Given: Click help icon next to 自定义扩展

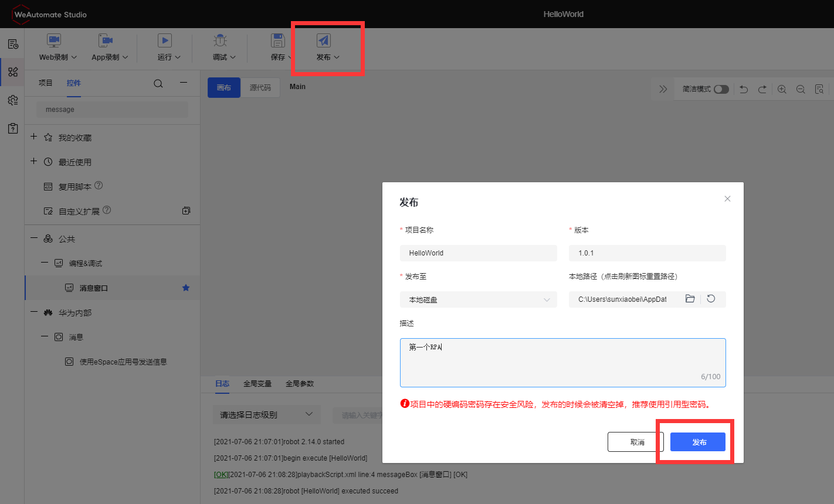Looking at the screenshot, I should (x=107, y=210).
